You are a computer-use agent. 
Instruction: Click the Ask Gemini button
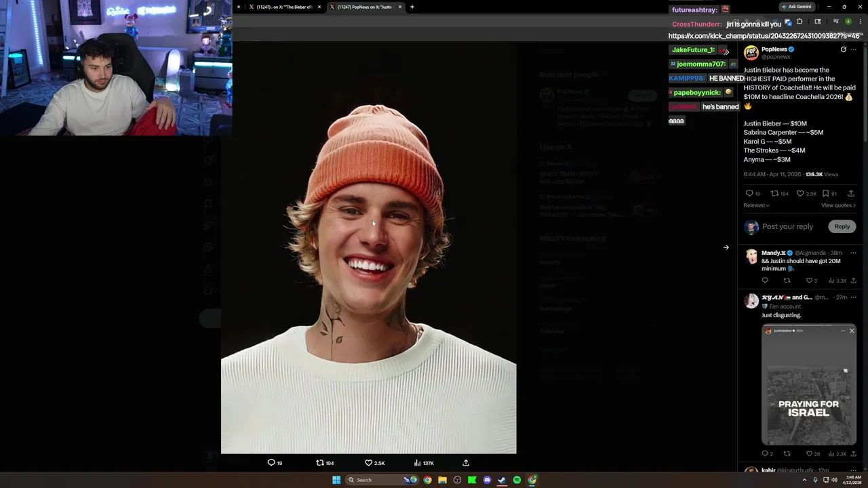(x=797, y=7)
